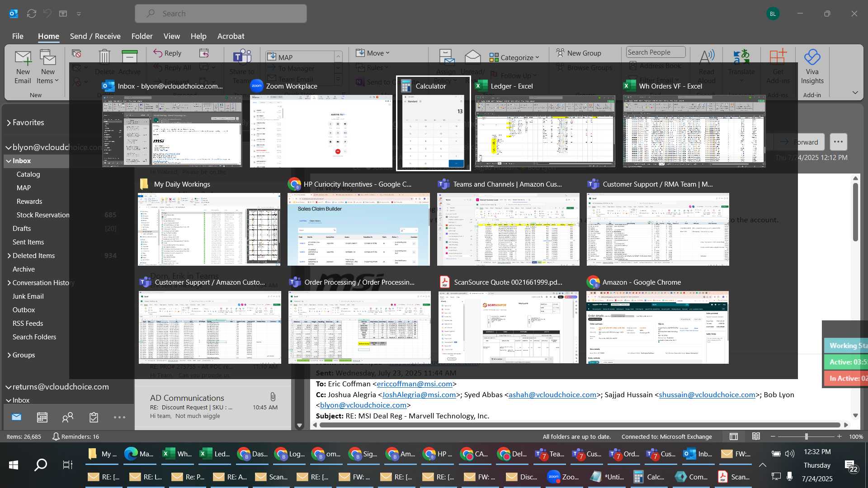
Task: Collapse the ribbon with the chevron
Action: (855, 92)
